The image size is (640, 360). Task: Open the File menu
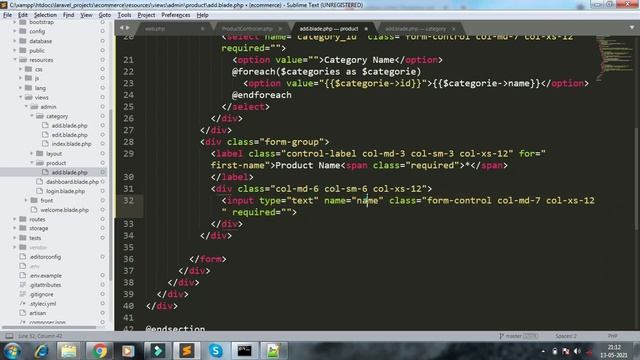click(x=7, y=15)
